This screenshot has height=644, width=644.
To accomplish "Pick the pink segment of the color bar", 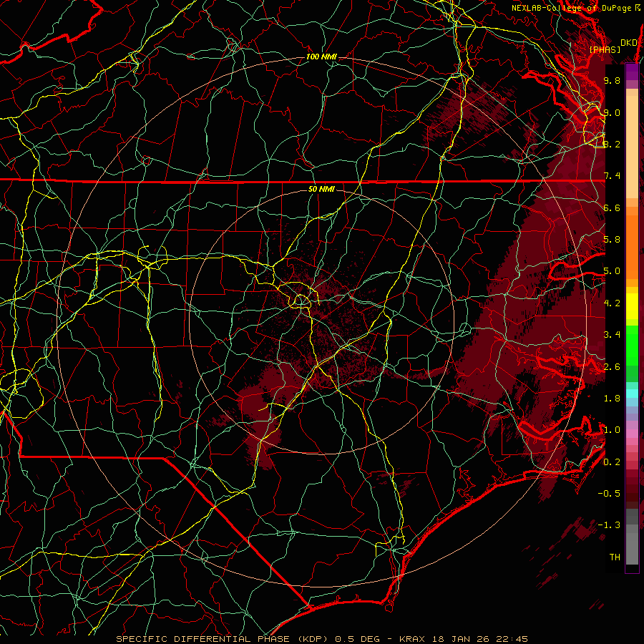I will coord(632,434).
